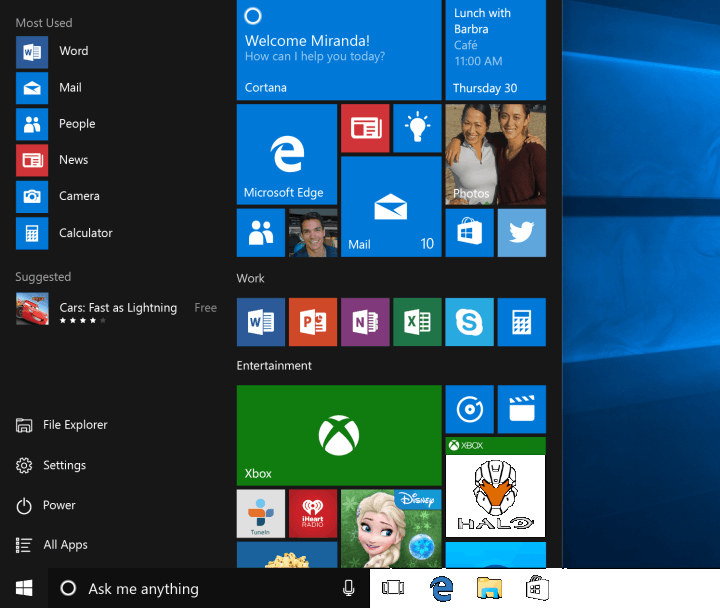Open the Cortana welcome tile
The height and width of the screenshot is (608, 720).
click(339, 50)
